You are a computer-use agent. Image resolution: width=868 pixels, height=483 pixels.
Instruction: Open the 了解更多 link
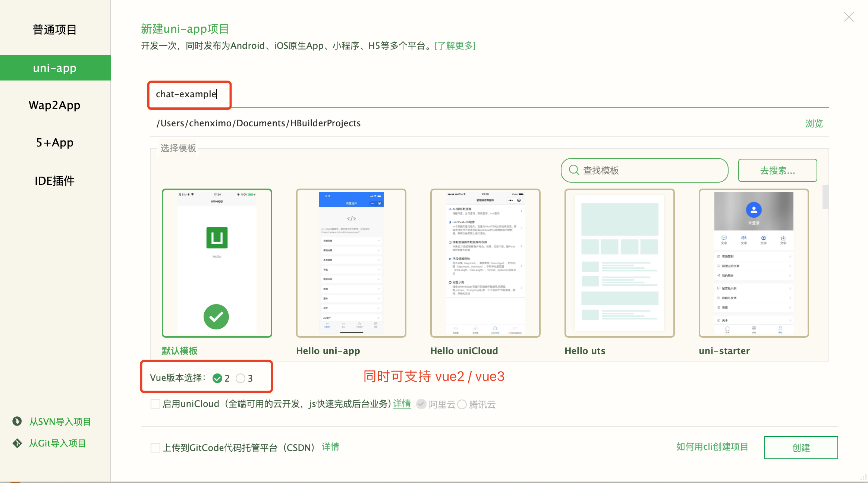pyautogui.click(x=455, y=45)
